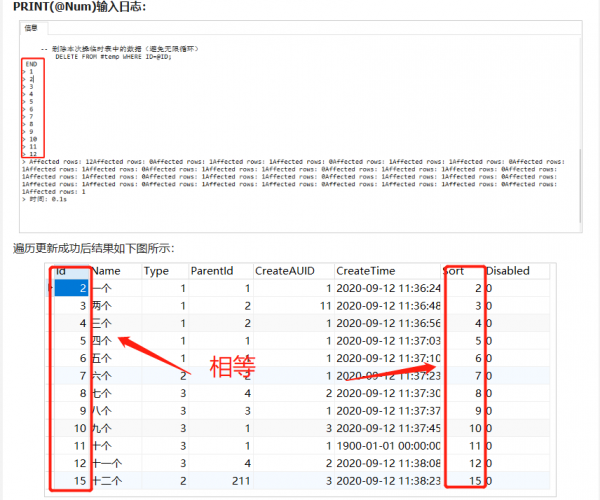Click the ParentId cell 211

click(x=221, y=481)
